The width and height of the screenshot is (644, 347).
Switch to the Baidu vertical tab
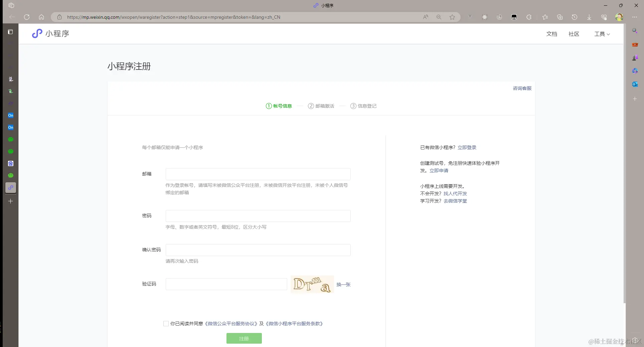click(x=11, y=163)
